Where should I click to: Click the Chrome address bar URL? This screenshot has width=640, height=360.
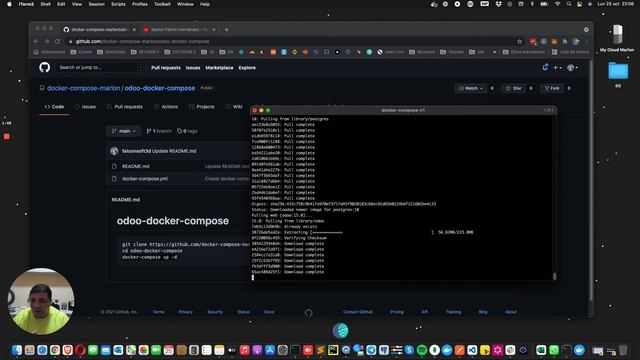tap(142, 41)
